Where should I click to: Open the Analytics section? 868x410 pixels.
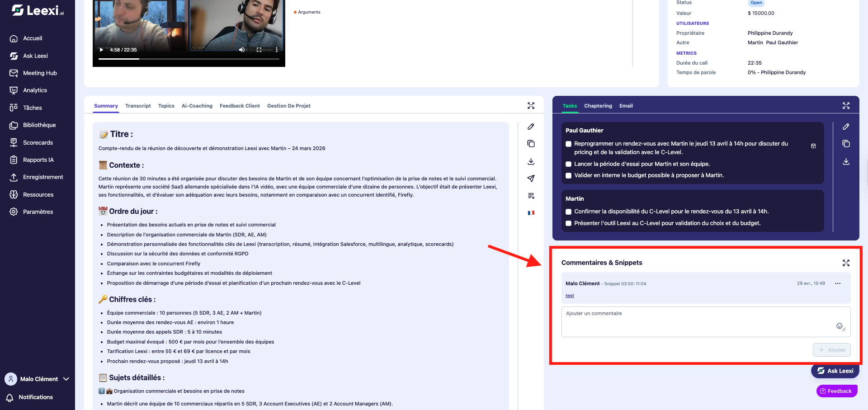click(35, 90)
